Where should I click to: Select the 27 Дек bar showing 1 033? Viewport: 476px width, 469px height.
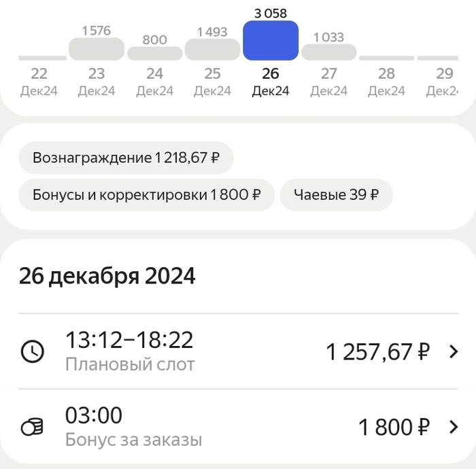click(329, 52)
